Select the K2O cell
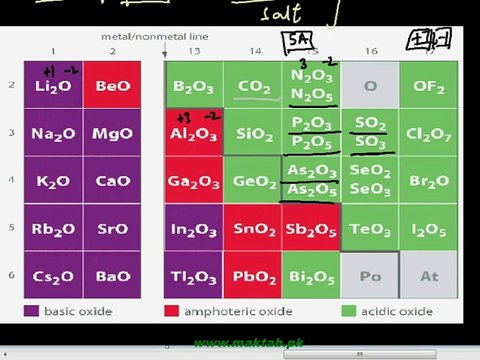The image size is (480, 360). pyautogui.click(x=53, y=180)
